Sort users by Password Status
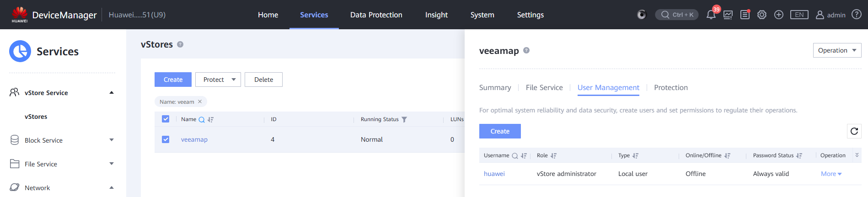Image resolution: width=868 pixels, height=197 pixels. (x=799, y=156)
